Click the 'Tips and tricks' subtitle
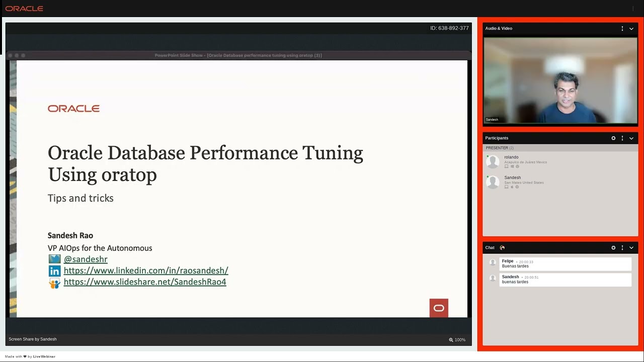Image resolution: width=644 pixels, height=362 pixels. 80,198
